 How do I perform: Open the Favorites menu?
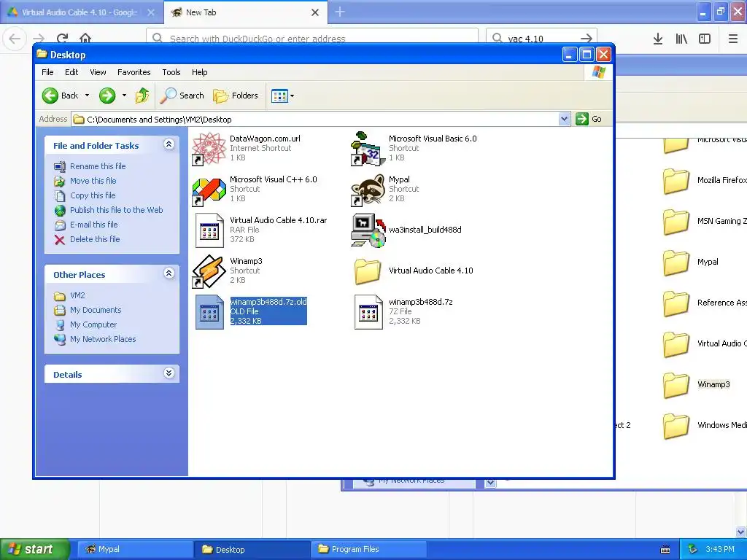(134, 72)
